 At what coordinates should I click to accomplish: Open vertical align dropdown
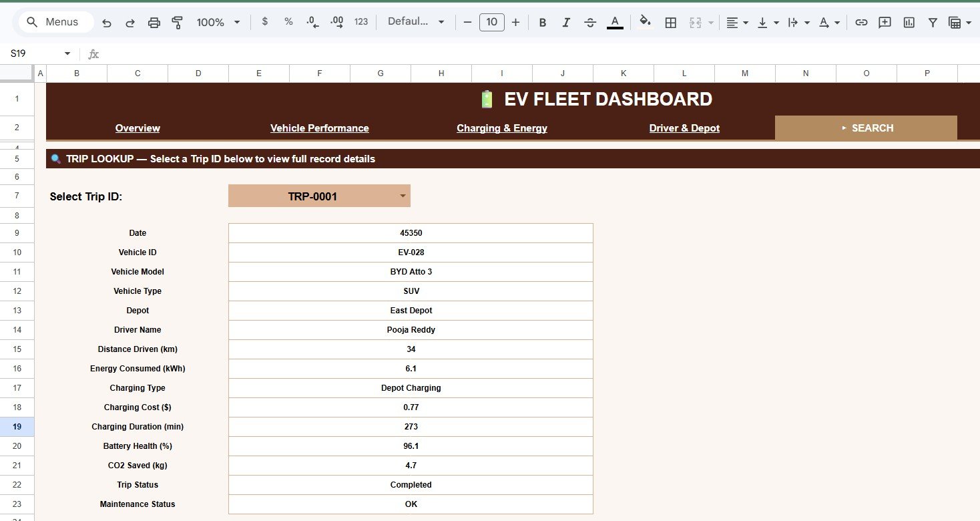pyautogui.click(x=768, y=22)
